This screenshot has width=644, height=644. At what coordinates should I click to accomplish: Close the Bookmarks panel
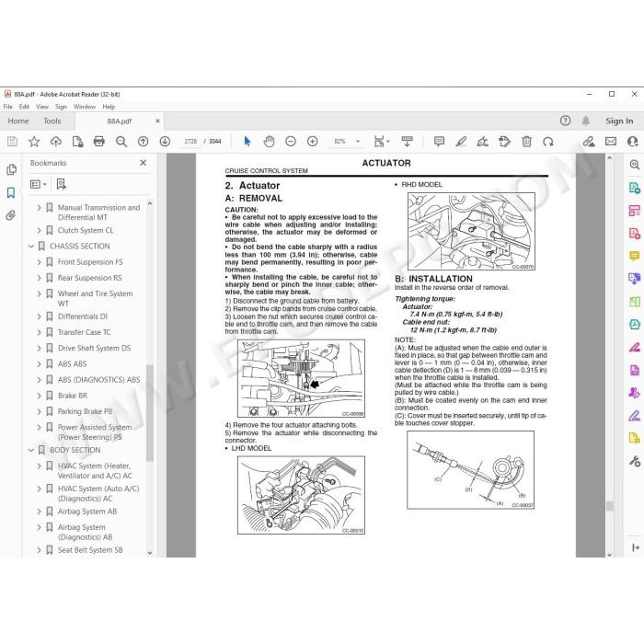(x=143, y=163)
